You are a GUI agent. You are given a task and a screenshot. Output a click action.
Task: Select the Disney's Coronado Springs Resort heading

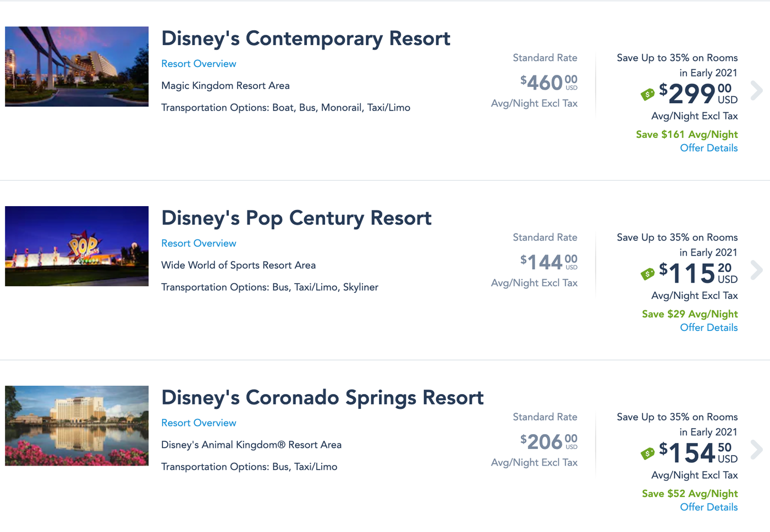click(322, 397)
